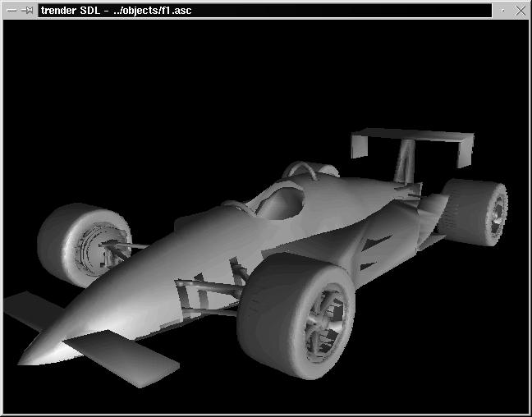Close the trender SDL window

[521, 11]
